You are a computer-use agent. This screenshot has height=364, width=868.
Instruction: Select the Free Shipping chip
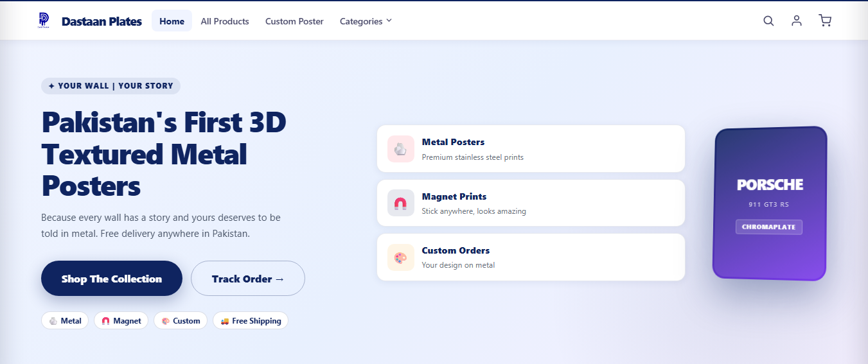pos(251,320)
